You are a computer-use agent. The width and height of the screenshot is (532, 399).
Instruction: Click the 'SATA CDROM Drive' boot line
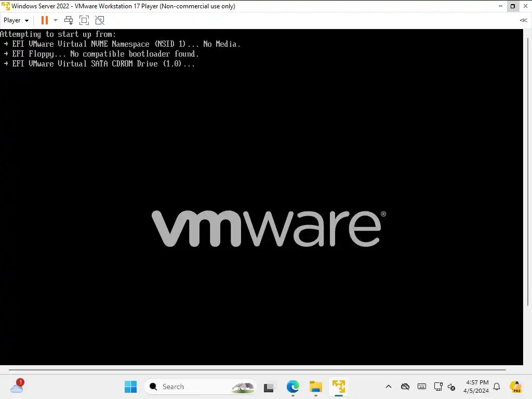click(99, 64)
